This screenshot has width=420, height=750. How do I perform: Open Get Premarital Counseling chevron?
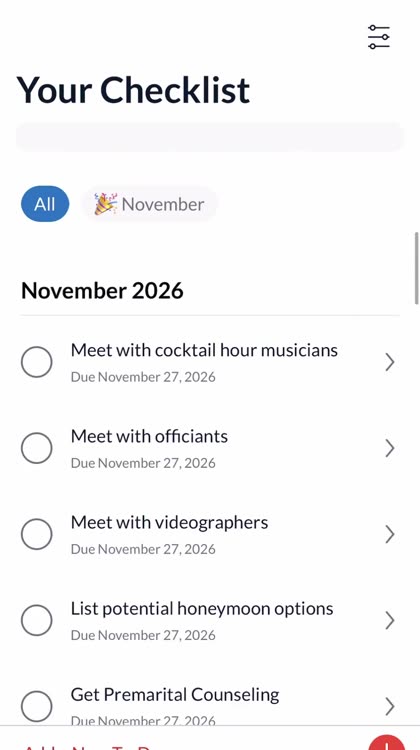pyautogui.click(x=389, y=706)
